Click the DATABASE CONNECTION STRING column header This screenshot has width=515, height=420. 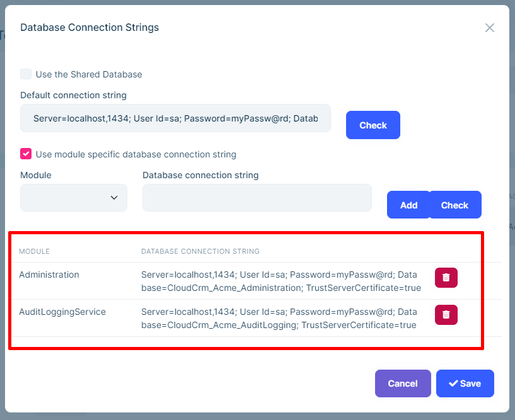(x=200, y=251)
